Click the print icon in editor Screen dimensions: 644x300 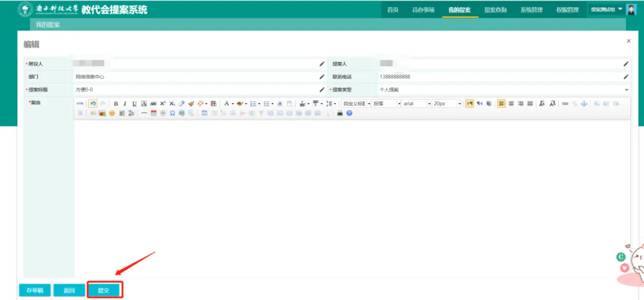pyautogui.click(x=340, y=113)
